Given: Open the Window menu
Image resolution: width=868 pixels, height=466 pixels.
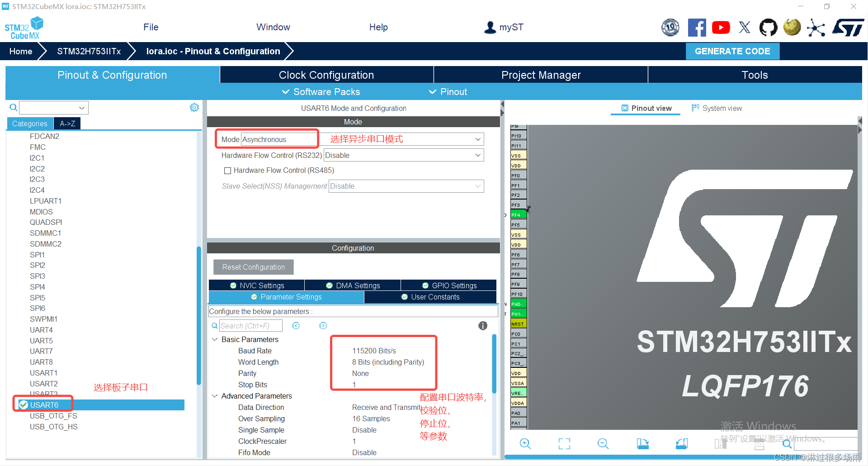Looking at the screenshot, I should pyautogui.click(x=273, y=27).
